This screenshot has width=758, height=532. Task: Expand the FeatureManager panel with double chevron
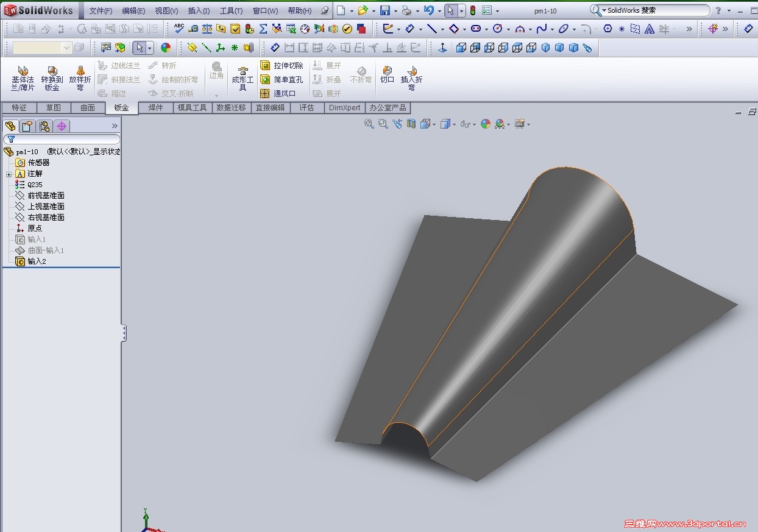point(115,126)
